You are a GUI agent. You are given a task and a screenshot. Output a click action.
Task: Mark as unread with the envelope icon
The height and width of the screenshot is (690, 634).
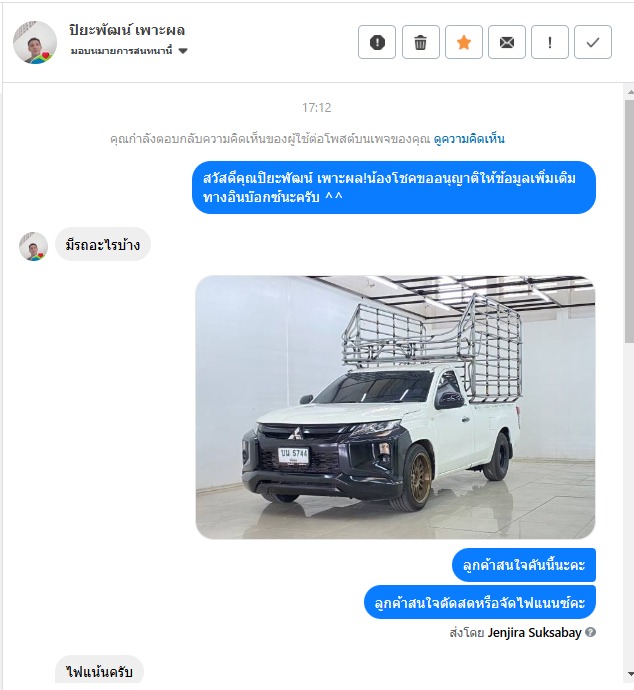pyautogui.click(x=506, y=42)
